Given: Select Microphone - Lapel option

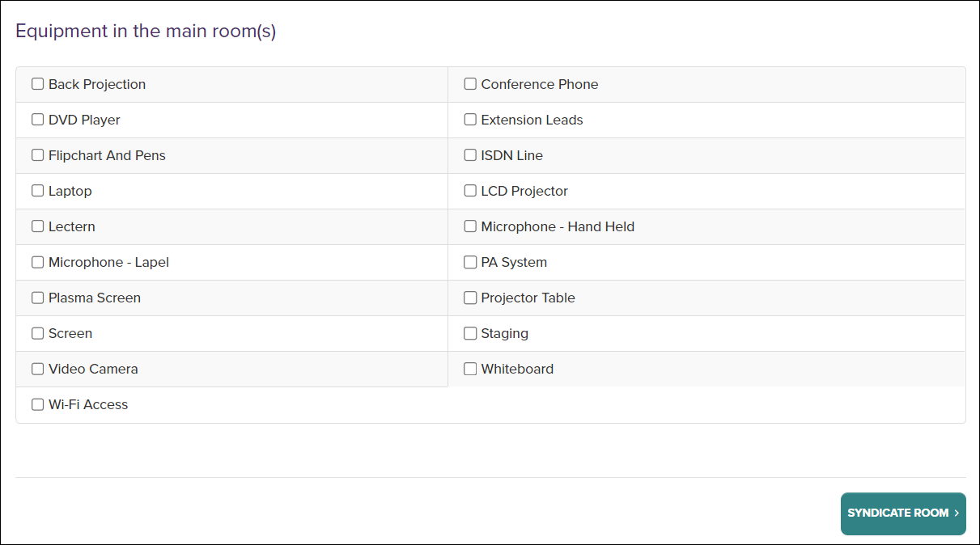Looking at the screenshot, I should [37, 261].
